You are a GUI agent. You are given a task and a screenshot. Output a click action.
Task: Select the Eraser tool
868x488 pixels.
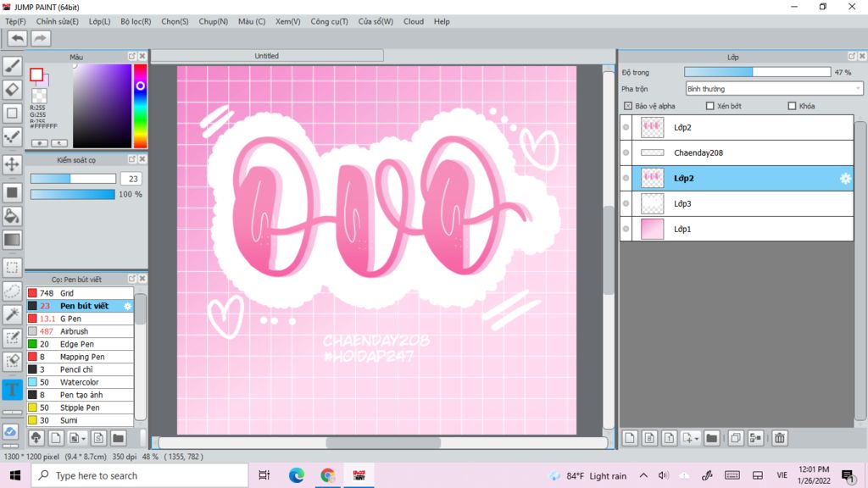[12, 90]
